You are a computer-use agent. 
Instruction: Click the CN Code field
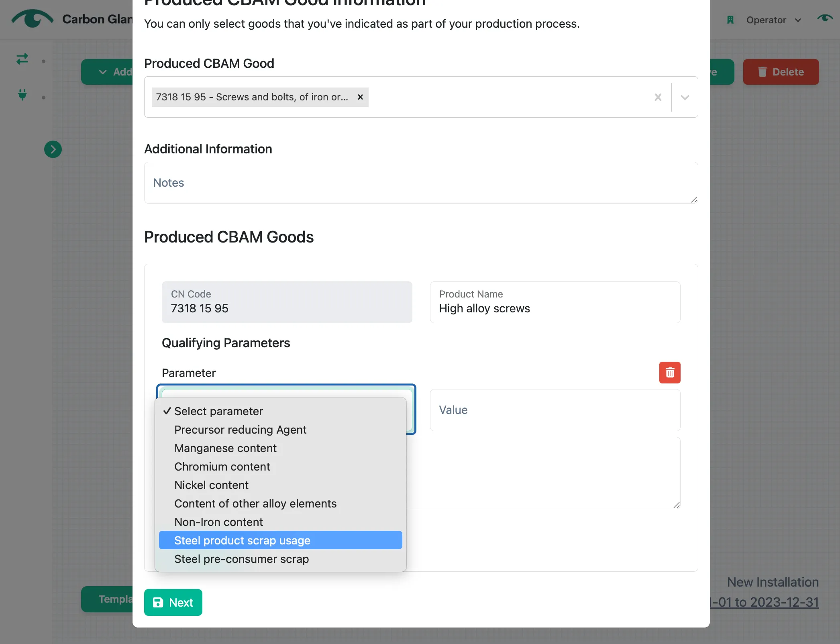pos(287,302)
